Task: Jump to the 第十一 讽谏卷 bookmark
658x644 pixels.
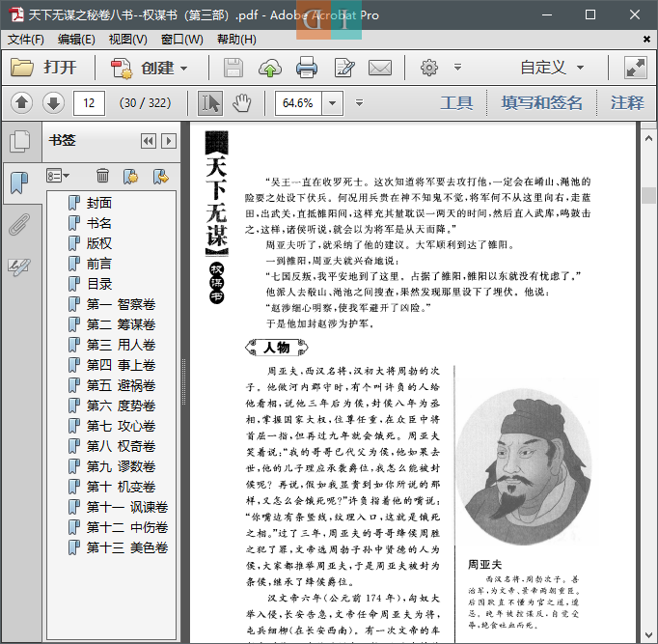Action: click(127, 507)
